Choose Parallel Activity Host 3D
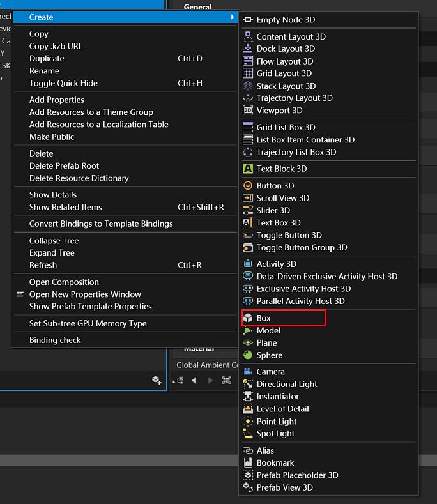The width and height of the screenshot is (437, 504). (300, 301)
